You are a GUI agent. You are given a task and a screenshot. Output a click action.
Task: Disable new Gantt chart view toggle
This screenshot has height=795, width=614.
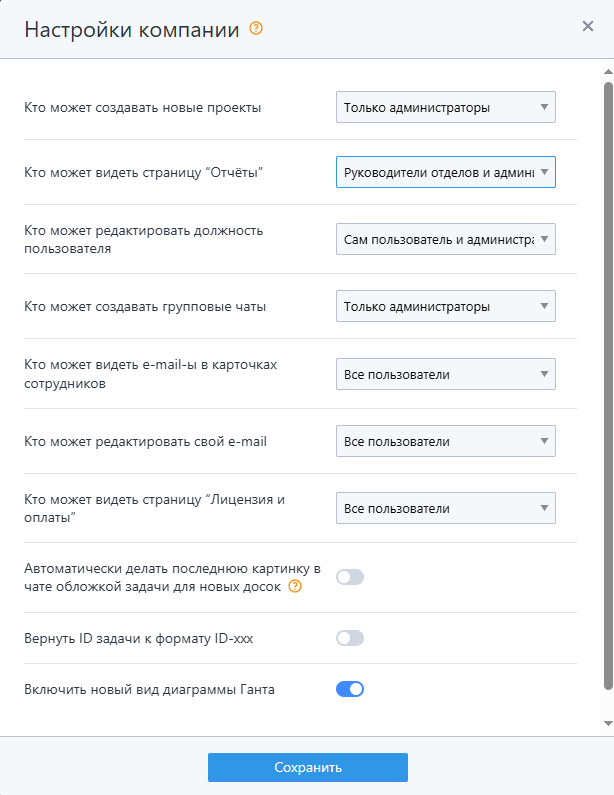(350, 688)
